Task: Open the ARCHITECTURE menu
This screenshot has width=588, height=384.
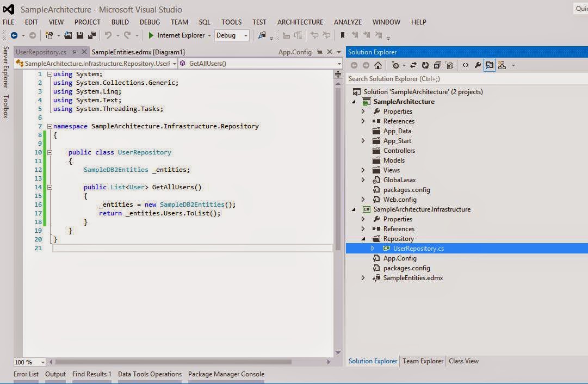Action: (300, 22)
